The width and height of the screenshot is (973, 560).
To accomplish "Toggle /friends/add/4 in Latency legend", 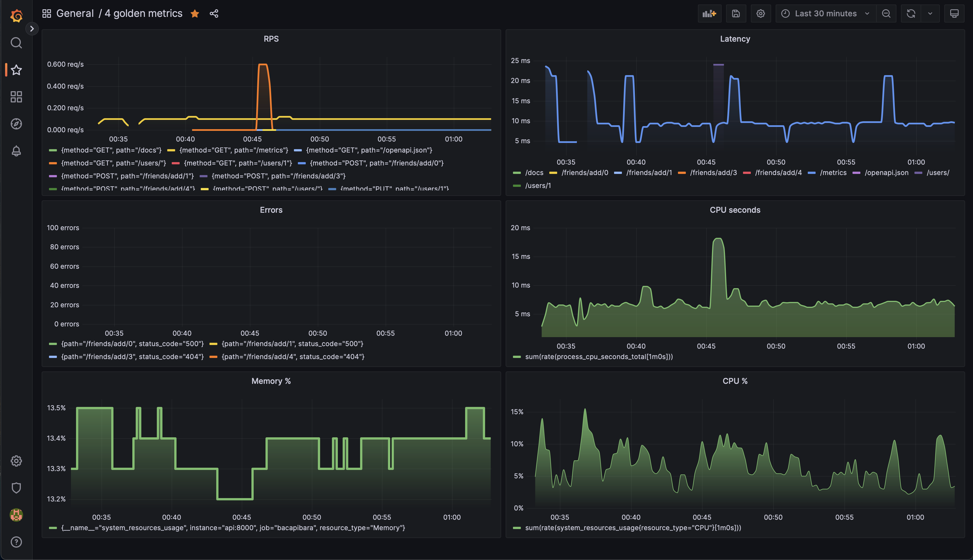I will (x=778, y=173).
